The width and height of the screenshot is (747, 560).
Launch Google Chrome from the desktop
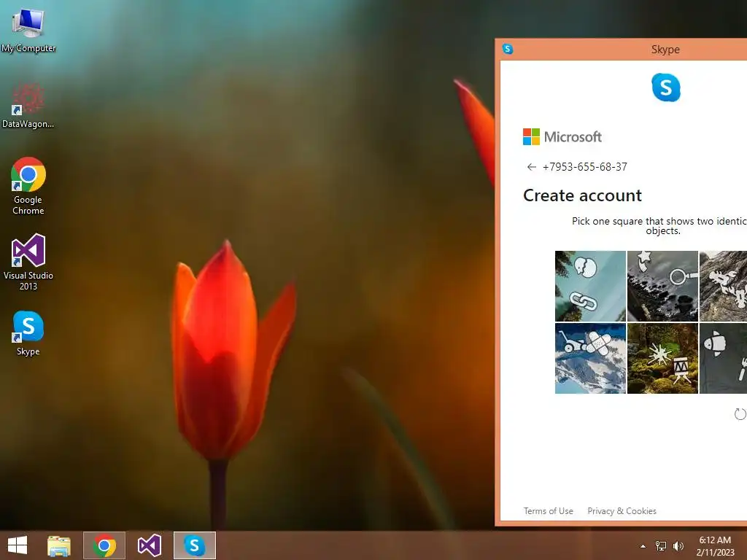pos(28,186)
